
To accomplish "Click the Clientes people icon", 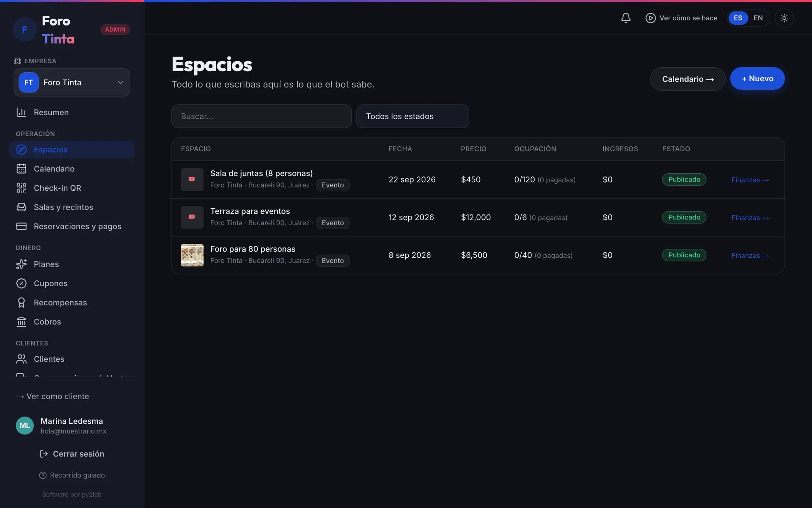I will coord(21,359).
